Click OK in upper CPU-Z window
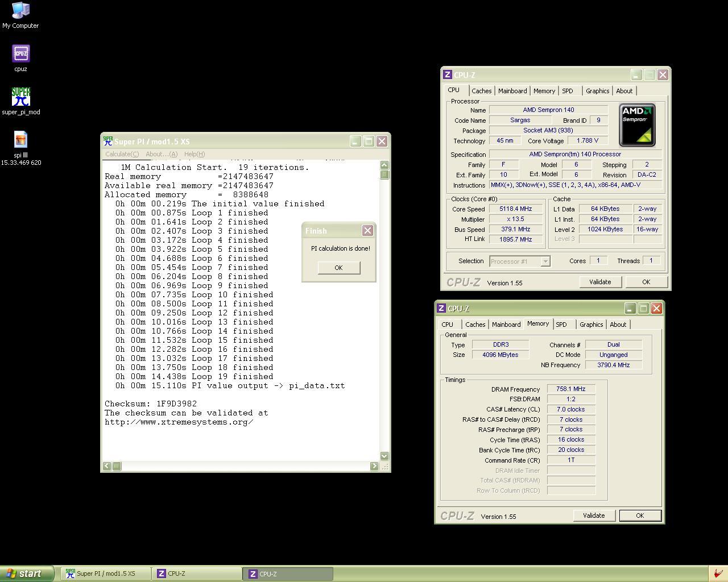The width and height of the screenshot is (728, 582). click(646, 282)
